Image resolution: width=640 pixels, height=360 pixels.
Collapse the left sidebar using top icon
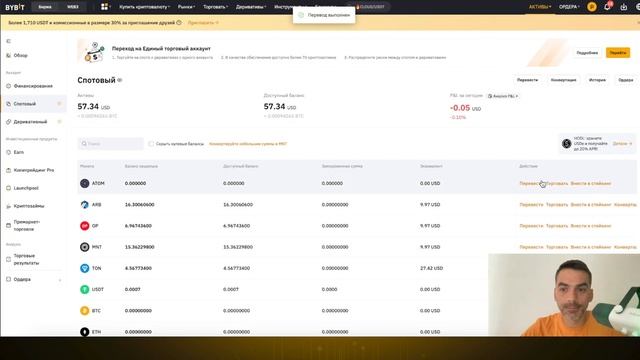click(8, 41)
